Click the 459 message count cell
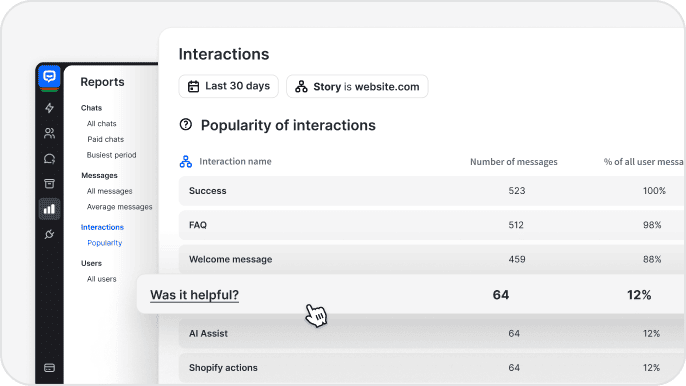The height and width of the screenshot is (386, 686). (517, 259)
